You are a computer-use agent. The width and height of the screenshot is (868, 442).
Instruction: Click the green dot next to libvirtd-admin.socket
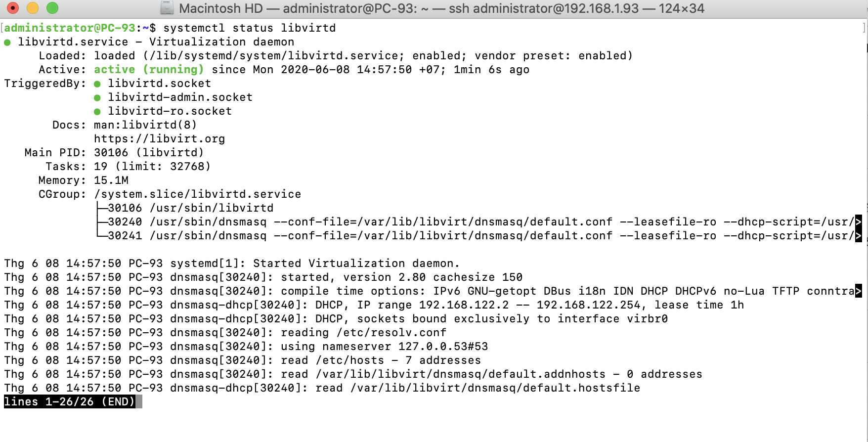(97, 98)
